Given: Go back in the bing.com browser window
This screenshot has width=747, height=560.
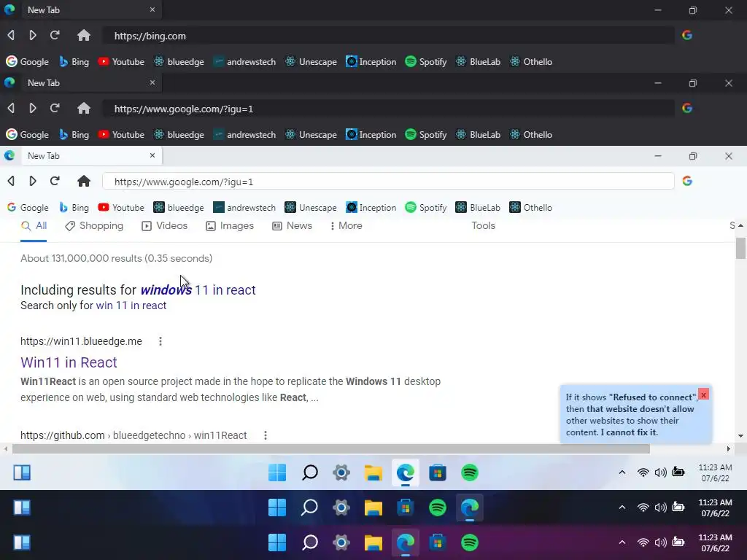Looking at the screenshot, I should click(x=11, y=35).
